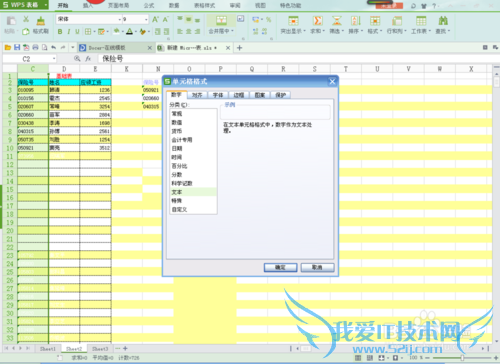Screen dimensions: 500x364
Task: Click the Name Box showing C2
Action: (29, 59)
